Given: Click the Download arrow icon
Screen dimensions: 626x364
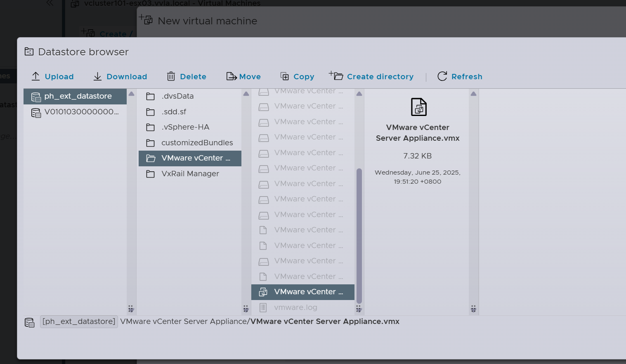Looking at the screenshot, I should (x=97, y=76).
